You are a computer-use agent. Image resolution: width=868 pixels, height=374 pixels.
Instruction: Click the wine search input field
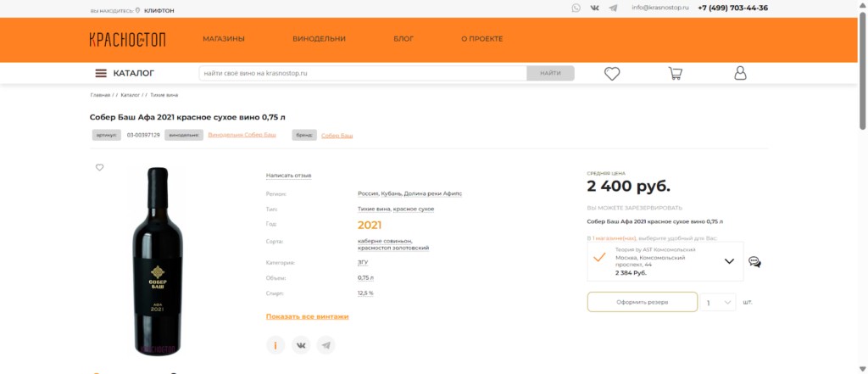tap(363, 74)
